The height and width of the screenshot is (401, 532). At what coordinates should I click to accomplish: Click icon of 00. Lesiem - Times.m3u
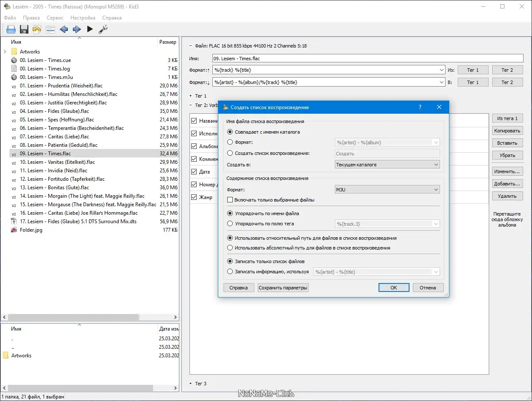[14, 77]
